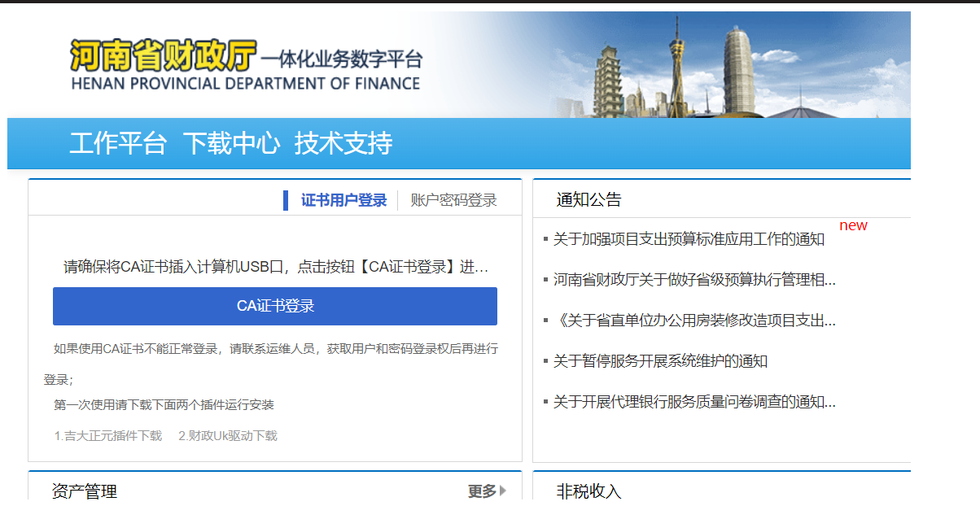This screenshot has width=980, height=506.
Task: Click the red "new" badge
Action: 853,225
